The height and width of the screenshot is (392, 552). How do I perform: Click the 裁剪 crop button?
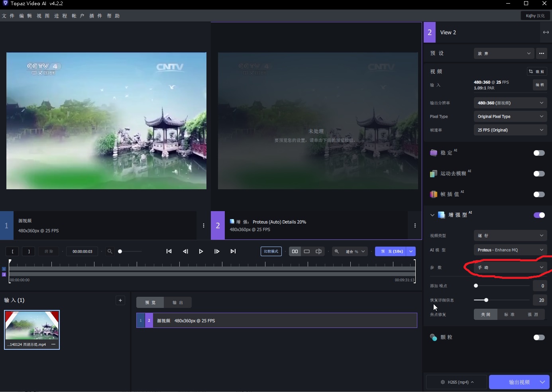(x=537, y=71)
